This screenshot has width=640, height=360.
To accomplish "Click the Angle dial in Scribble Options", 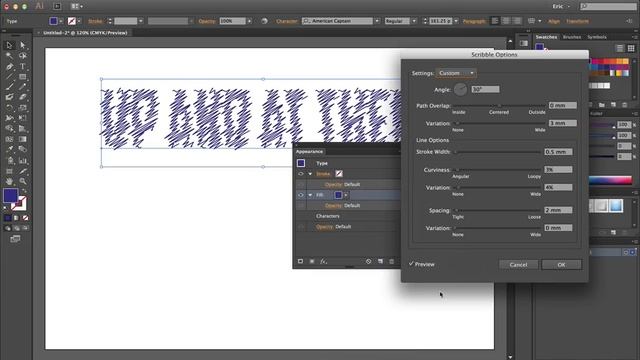I will (460, 89).
